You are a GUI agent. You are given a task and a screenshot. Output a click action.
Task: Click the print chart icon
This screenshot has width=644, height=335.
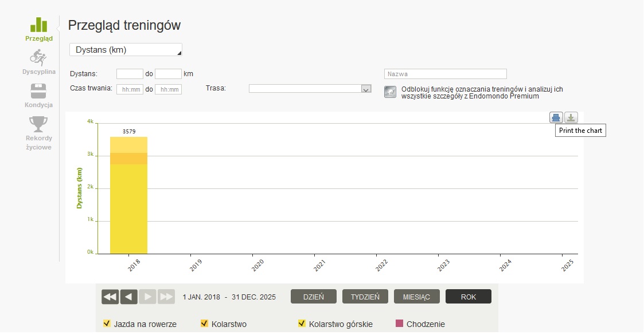click(x=556, y=118)
